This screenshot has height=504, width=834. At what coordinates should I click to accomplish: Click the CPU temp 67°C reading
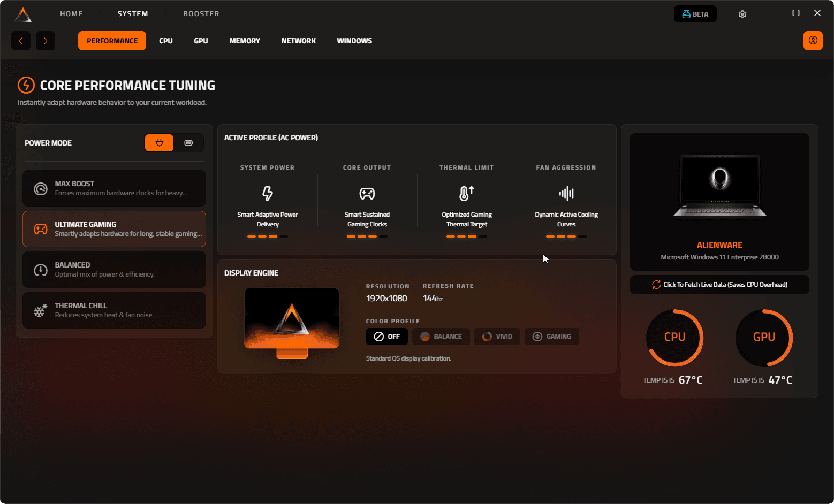coord(691,380)
